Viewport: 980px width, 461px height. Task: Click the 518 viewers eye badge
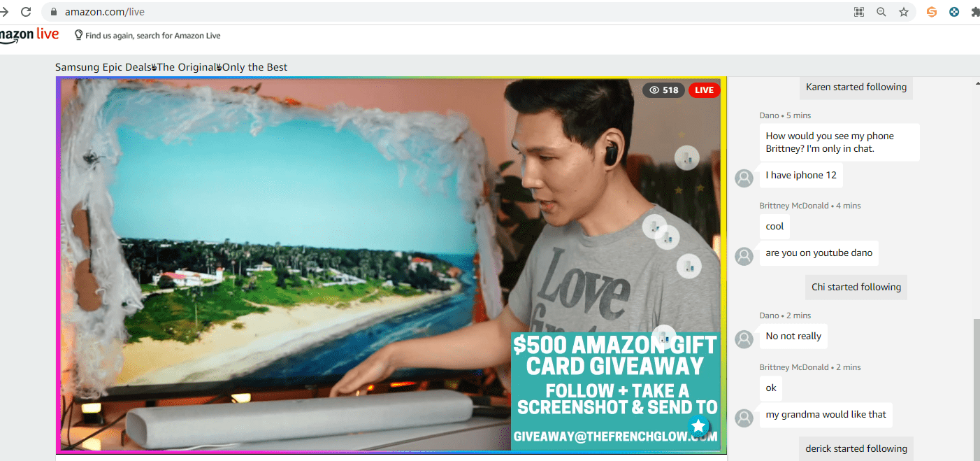click(663, 90)
